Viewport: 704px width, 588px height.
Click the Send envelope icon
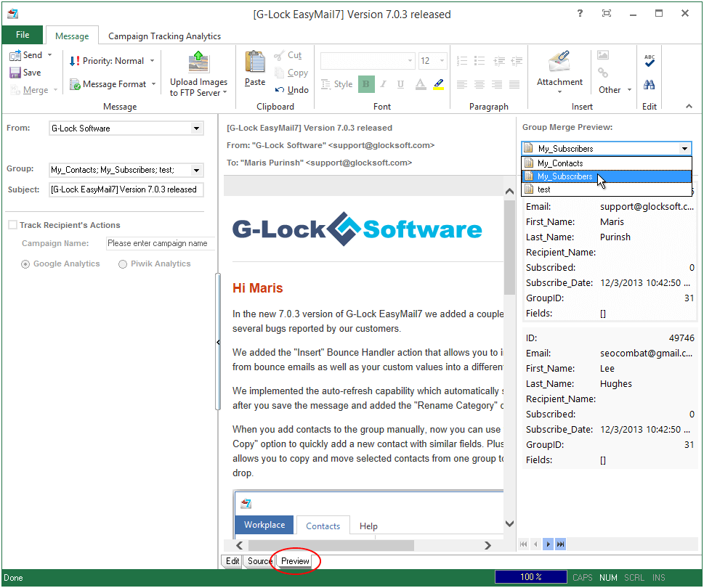15,55
